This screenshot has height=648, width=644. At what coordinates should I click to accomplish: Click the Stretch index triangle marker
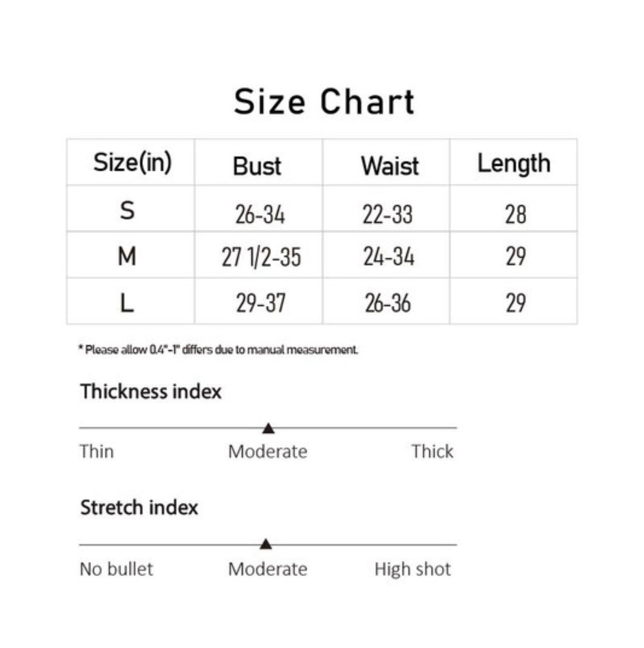(266, 544)
